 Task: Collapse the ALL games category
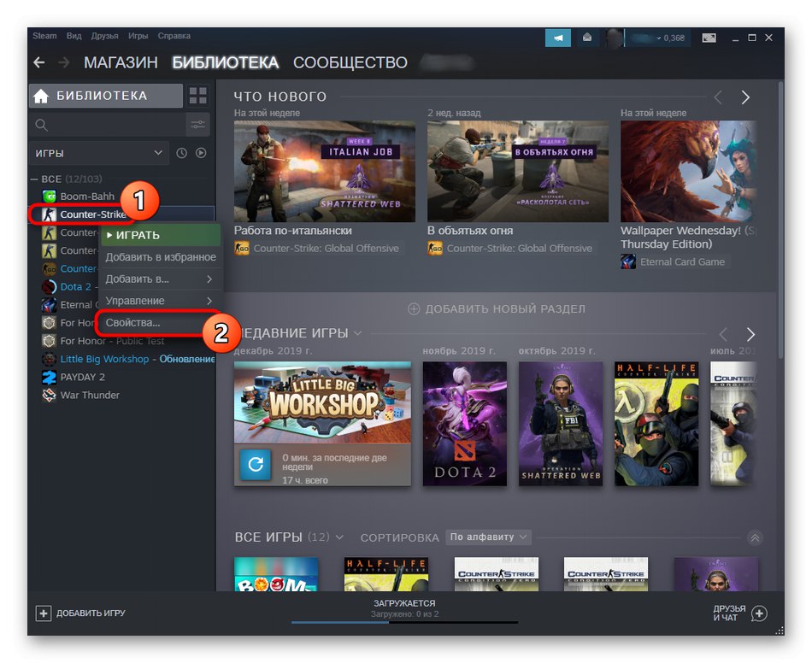pos(34,179)
